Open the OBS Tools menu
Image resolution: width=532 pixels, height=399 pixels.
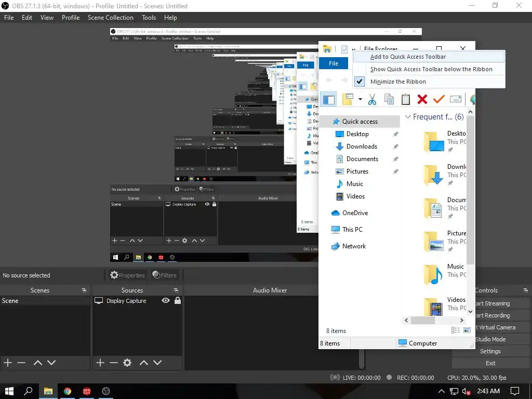point(149,18)
